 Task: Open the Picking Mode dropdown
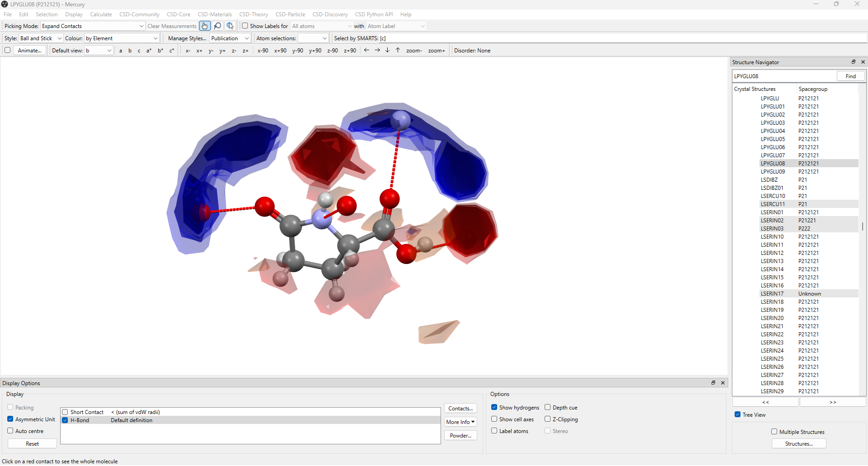pos(93,26)
